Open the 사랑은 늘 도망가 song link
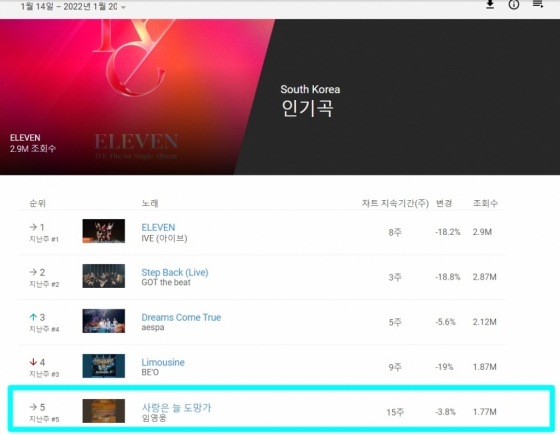The width and height of the screenshot is (560, 435). (x=176, y=408)
